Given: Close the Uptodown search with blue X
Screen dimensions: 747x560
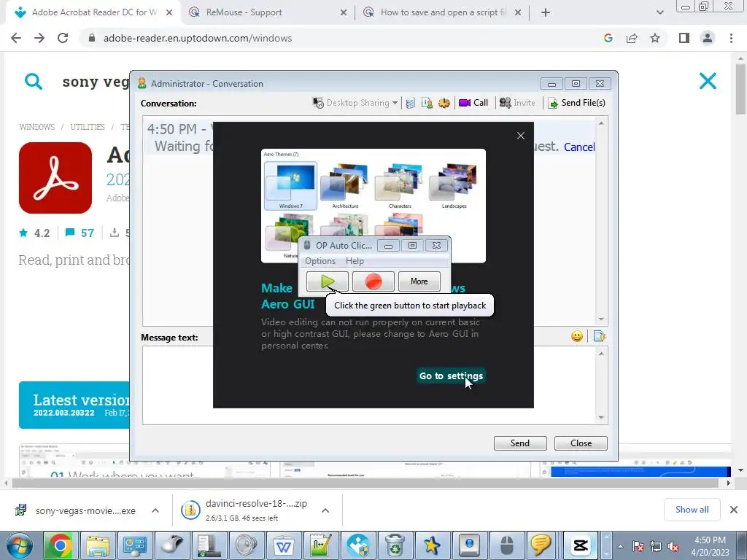Looking at the screenshot, I should [708, 81].
